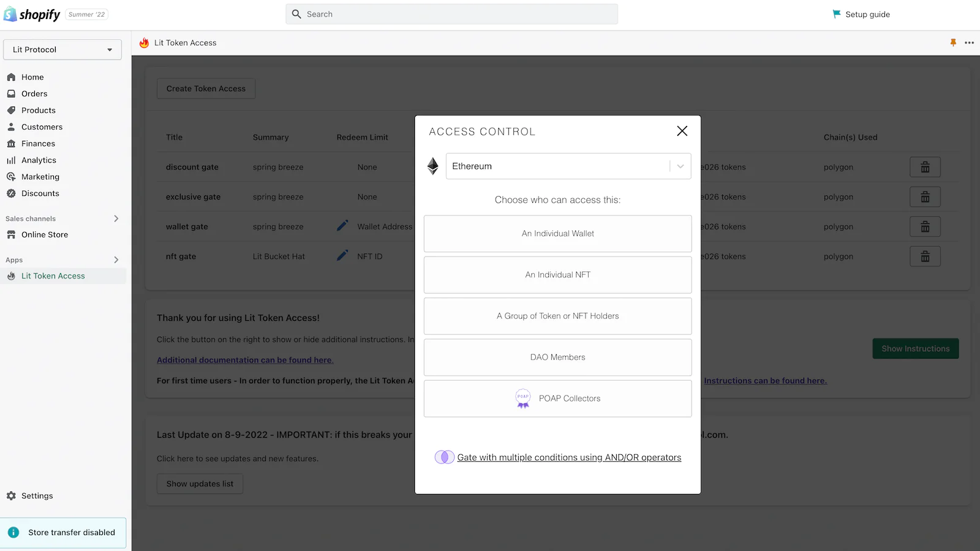The width and height of the screenshot is (980, 551).
Task: Click the Ethereum logo in the modal
Action: tap(433, 166)
